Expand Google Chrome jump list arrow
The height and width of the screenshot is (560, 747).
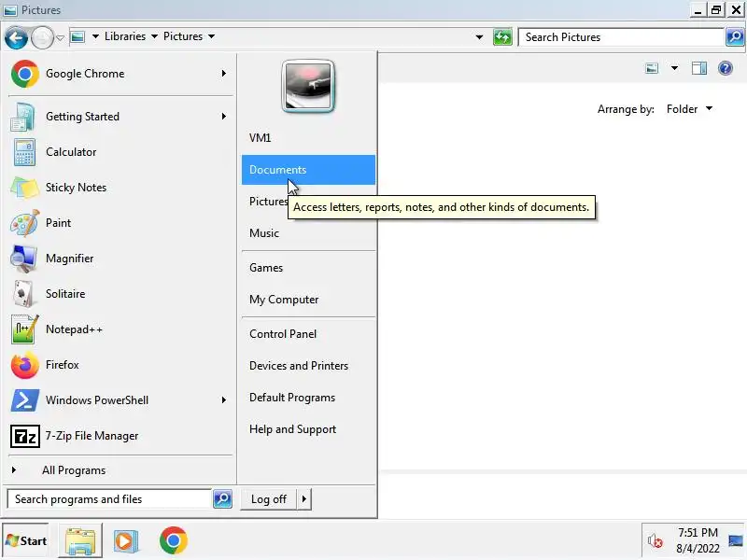coord(223,74)
